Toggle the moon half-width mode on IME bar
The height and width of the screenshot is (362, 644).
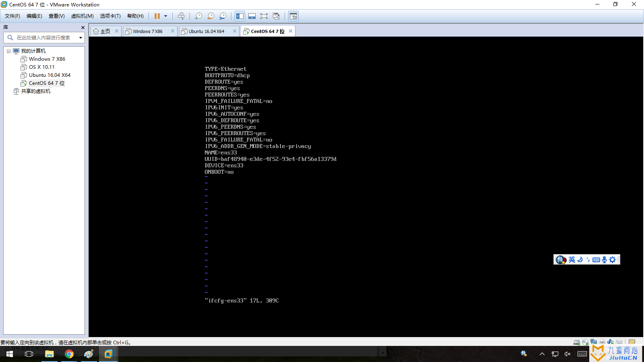pos(580,260)
